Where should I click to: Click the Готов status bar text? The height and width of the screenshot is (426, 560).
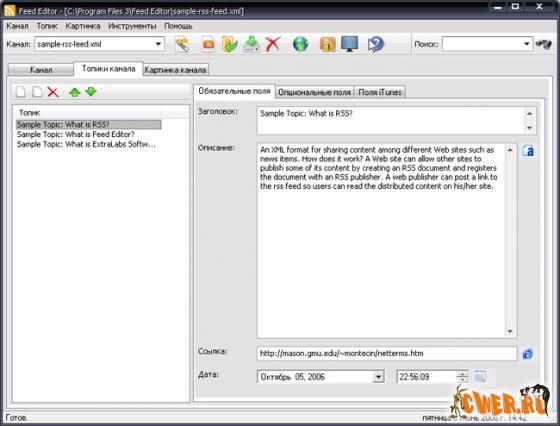click(16, 417)
